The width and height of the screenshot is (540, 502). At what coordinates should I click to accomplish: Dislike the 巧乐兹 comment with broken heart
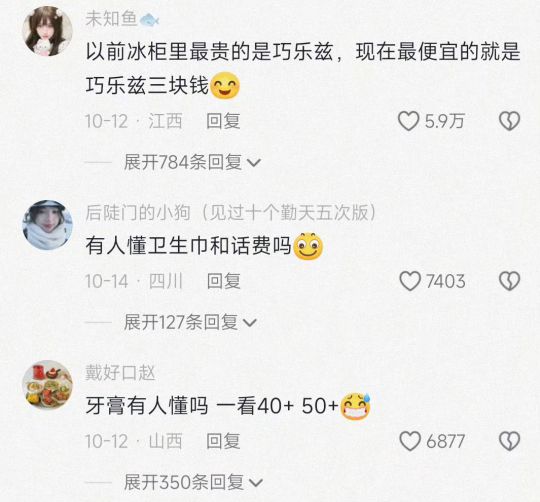[509, 121]
